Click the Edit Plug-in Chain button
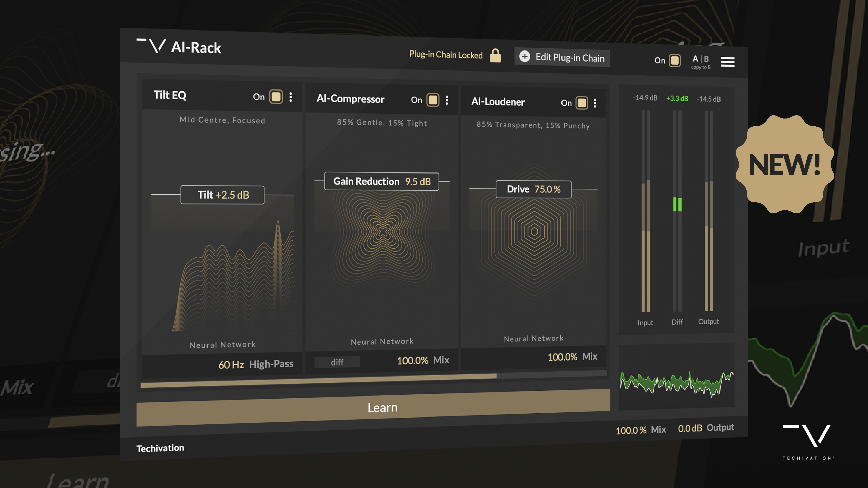Image resolution: width=868 pixels, height=488 pixels. click(562, 57)
